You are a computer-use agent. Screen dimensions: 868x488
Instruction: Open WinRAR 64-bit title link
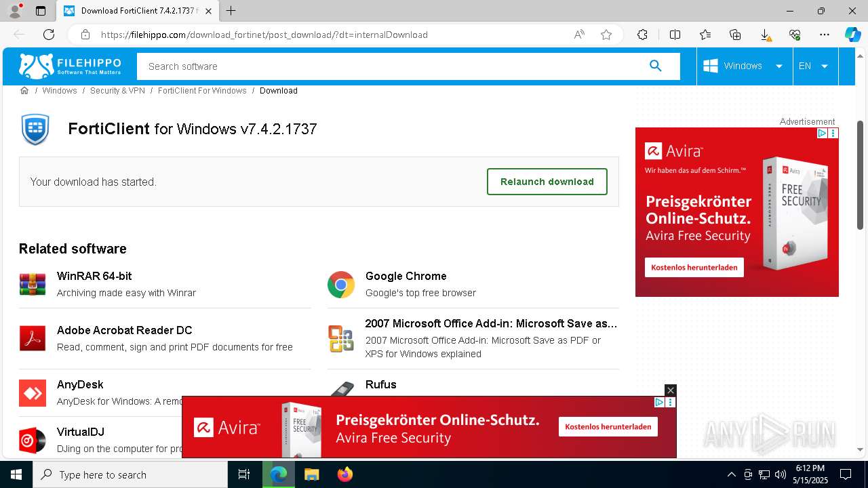point(94,276)
